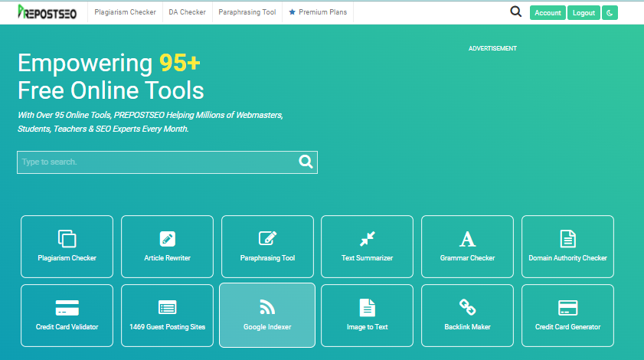This screenshot has height=360, width=644.
Task: Open the Google Indexer card label
Action: point(267,327)
